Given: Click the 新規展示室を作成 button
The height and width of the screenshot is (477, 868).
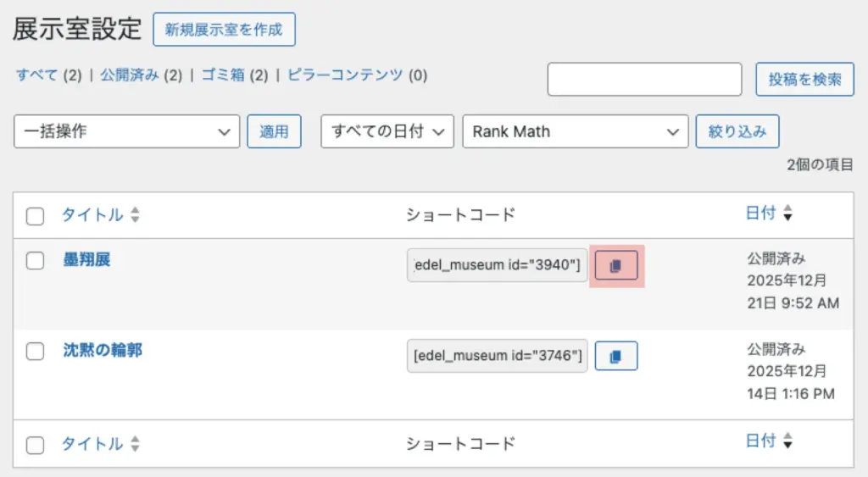Looking at the screenshot, I should 224,30.
